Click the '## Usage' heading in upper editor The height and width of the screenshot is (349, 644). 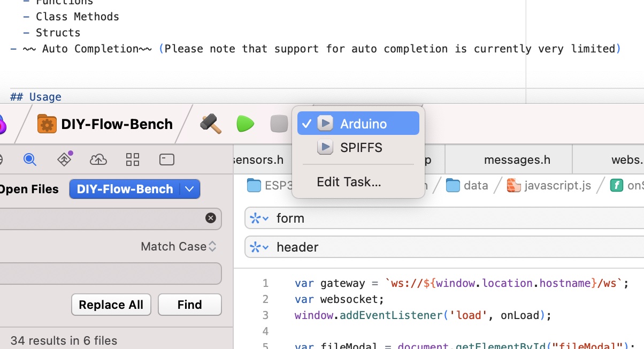tap(36, 97)
